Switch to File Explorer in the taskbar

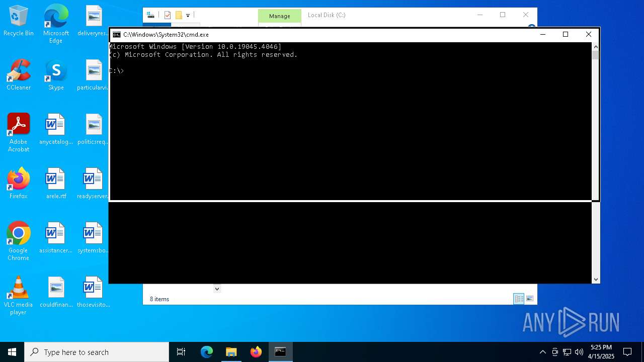click(x=231, y=352)
